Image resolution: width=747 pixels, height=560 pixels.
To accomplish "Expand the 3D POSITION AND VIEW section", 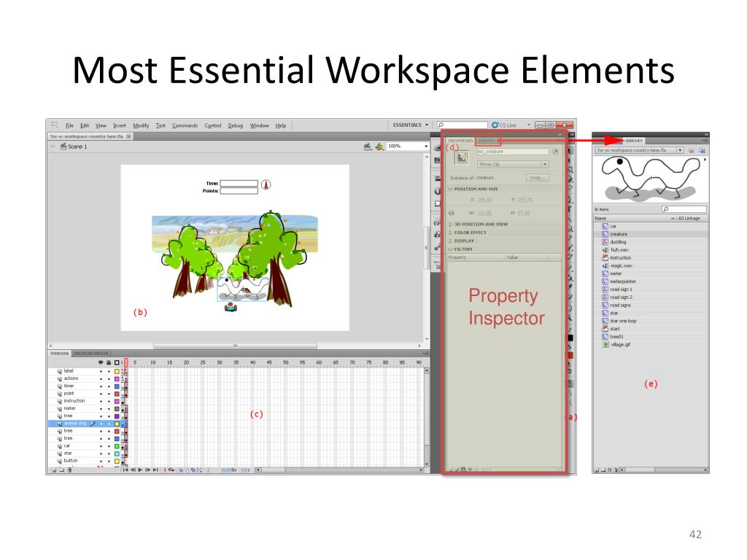I will click(x=451, y=225).
